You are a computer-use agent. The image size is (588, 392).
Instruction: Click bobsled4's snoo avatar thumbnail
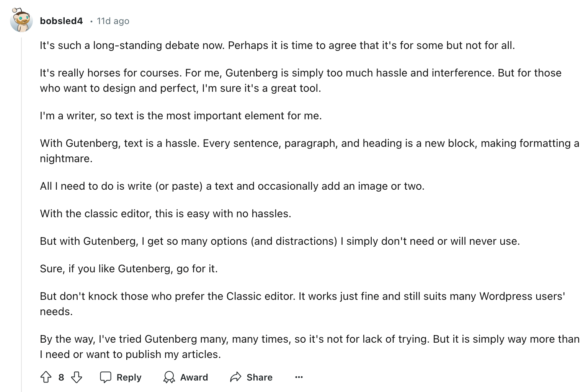(x=21, y=20)
